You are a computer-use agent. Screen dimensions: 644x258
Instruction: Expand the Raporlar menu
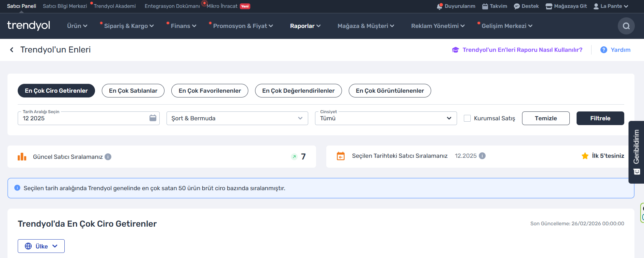point(305,26)
